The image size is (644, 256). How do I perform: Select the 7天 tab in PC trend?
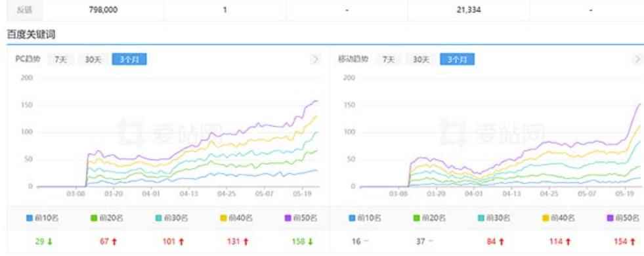[x=61, y=60]
